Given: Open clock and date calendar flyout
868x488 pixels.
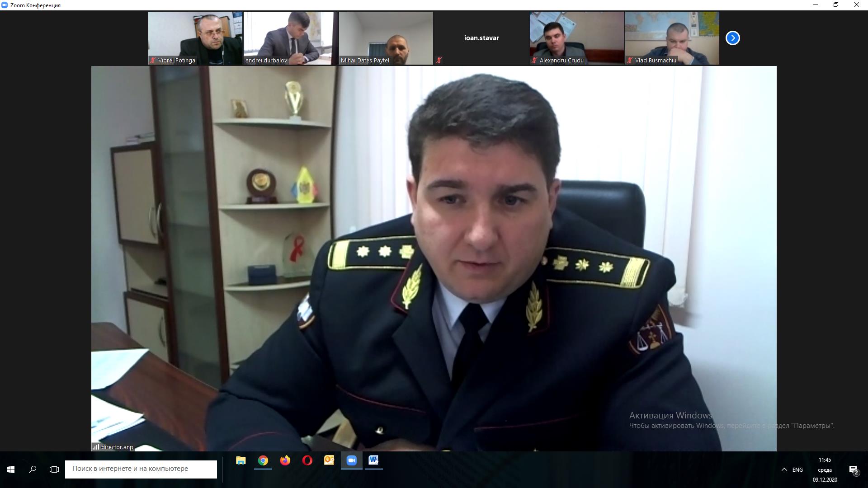Looking at the screenshot, I should tap(825, 469).
